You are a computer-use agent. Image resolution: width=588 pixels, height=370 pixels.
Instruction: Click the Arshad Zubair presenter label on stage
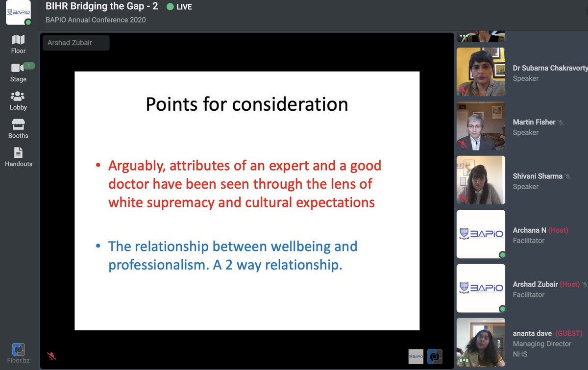coord(76,43)
